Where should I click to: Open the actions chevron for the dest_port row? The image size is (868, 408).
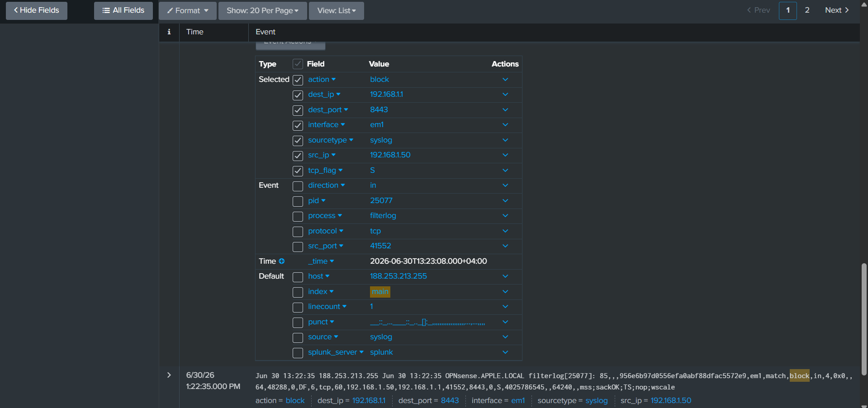[x=505, y=110]
